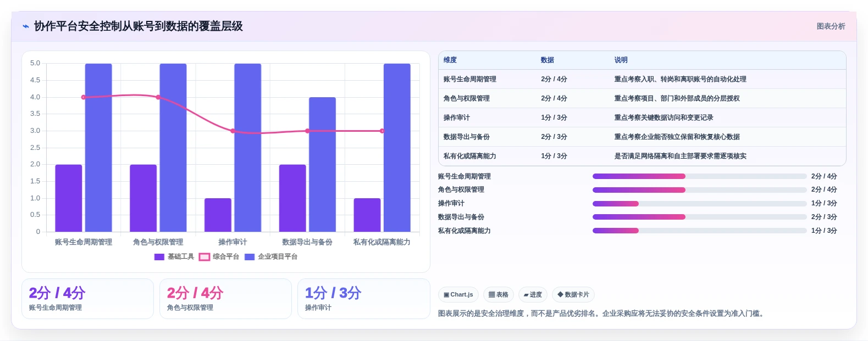Toggle the 基础工具 legend swatch
This screenshot has width=868, height=341.
click(159, 257)
